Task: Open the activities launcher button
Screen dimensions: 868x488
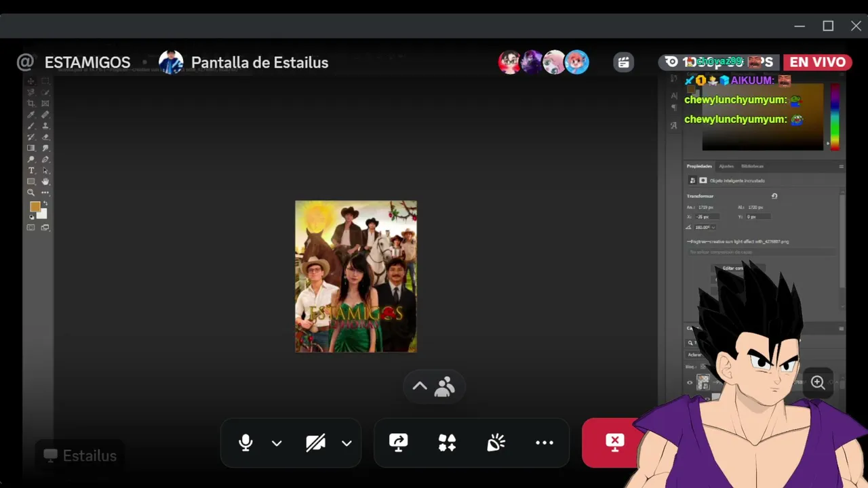Action: pyautogui.click(x=447, y=443)
